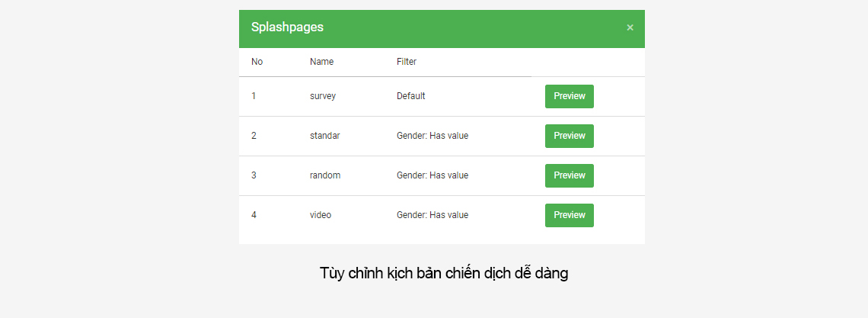Select the video name cell

click(x=321, y=214)
